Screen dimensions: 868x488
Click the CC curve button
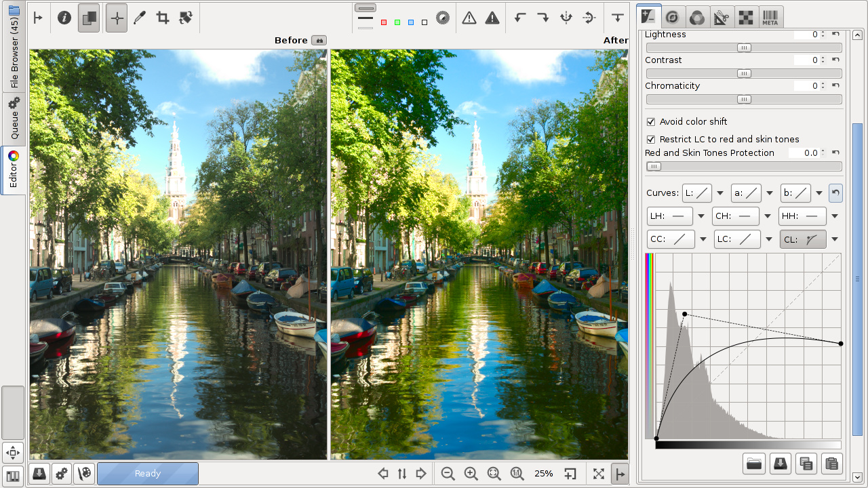point(671,239)
